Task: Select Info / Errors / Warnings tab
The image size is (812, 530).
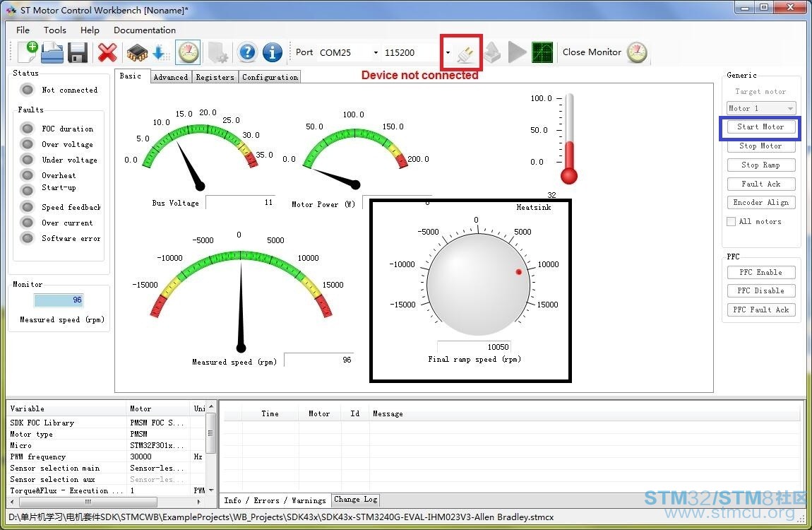Action: coord(275,500)
